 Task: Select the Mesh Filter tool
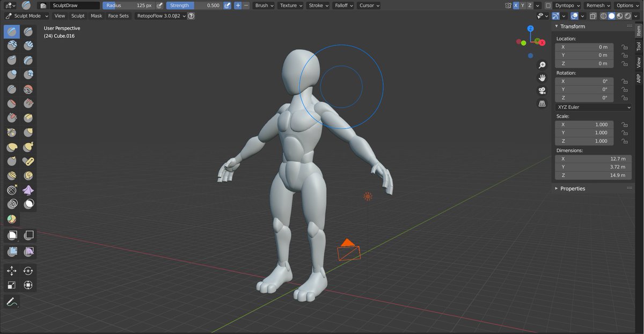[x=12, y=251]
